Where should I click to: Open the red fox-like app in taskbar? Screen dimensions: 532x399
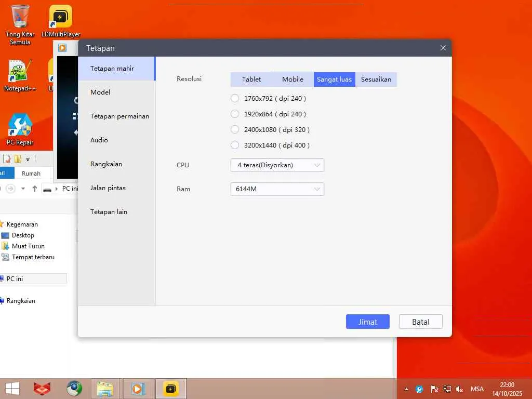click(x=42, y=389)
